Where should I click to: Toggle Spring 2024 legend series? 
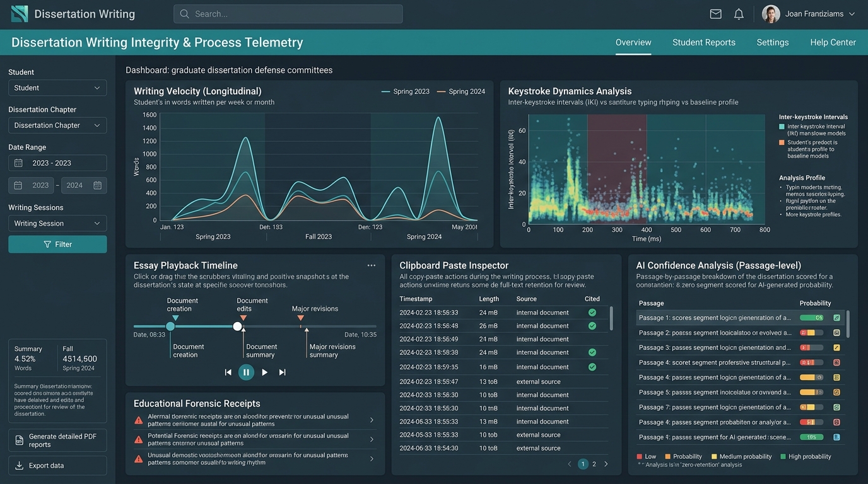coord(460,91)
